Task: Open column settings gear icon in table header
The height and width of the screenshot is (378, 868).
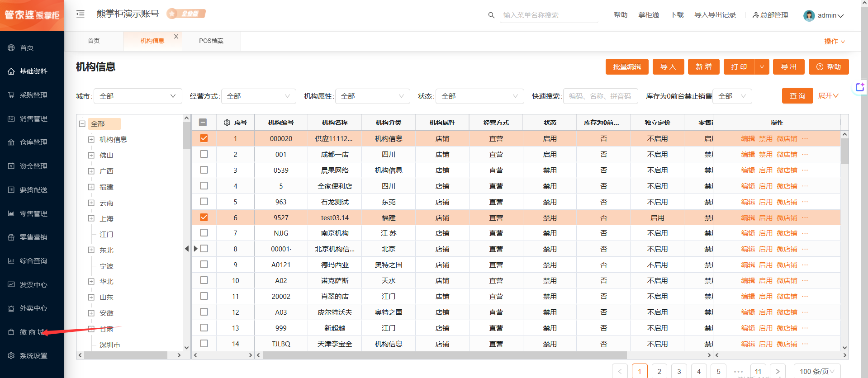Action: tap(227, 123)
